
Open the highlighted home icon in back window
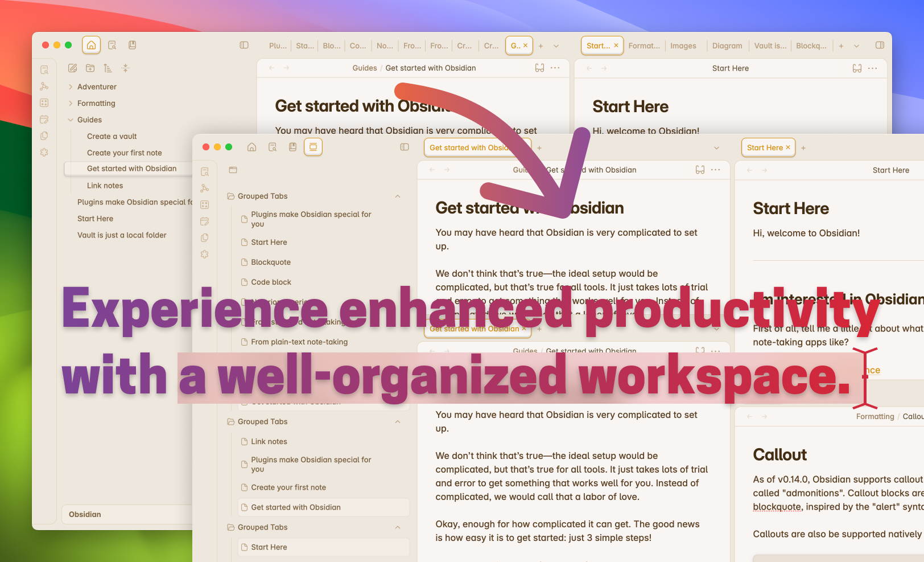point(91,45)
